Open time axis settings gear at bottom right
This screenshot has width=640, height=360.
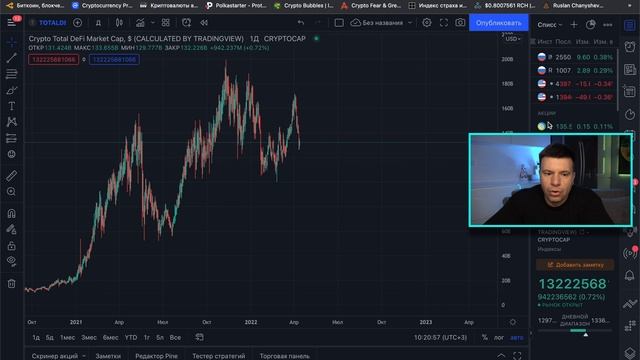coord(513,322)
